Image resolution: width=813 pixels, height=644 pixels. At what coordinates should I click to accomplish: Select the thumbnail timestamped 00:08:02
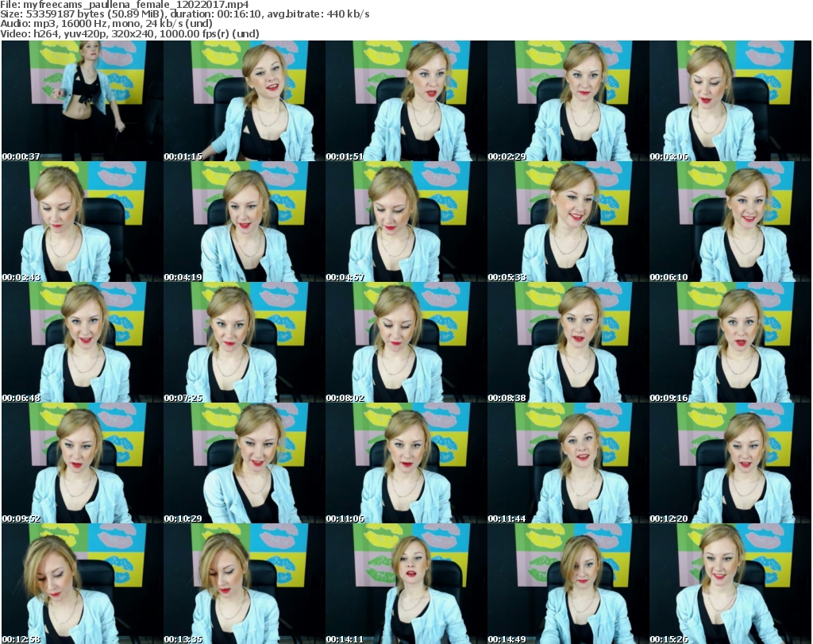(x=406, y=343)
